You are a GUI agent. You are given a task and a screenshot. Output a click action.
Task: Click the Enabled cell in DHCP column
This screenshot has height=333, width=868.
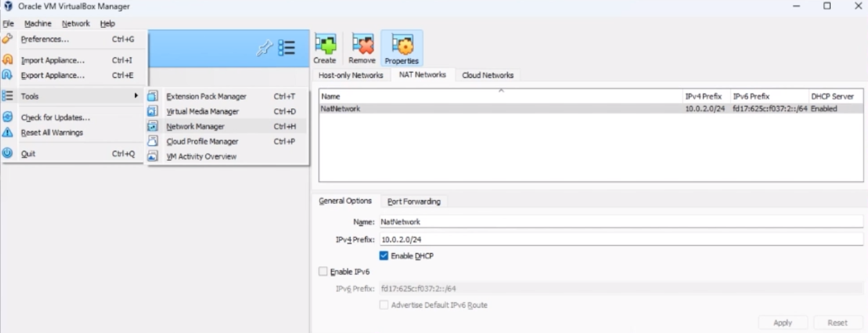click(824, 108)
